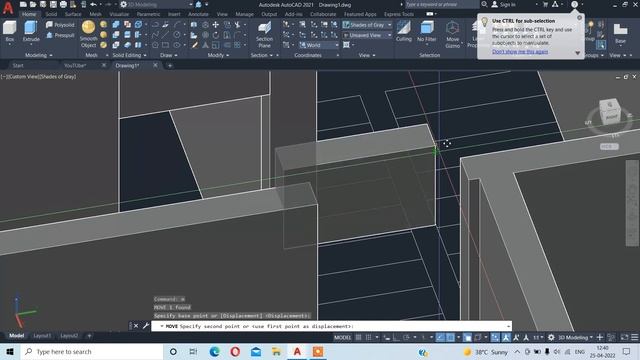Toggle 2D object snap in status bar

pos(450,337)
